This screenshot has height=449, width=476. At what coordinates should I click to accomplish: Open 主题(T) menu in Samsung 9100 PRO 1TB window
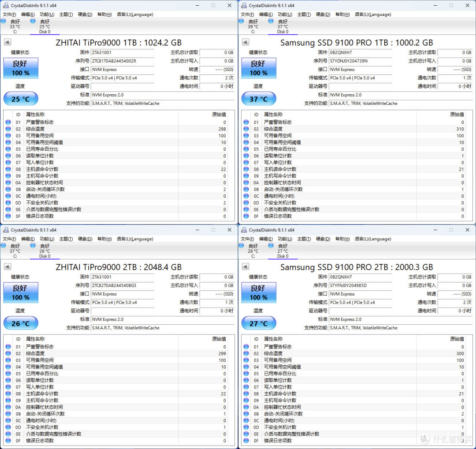pyautogui.click(x=304, y=15)
